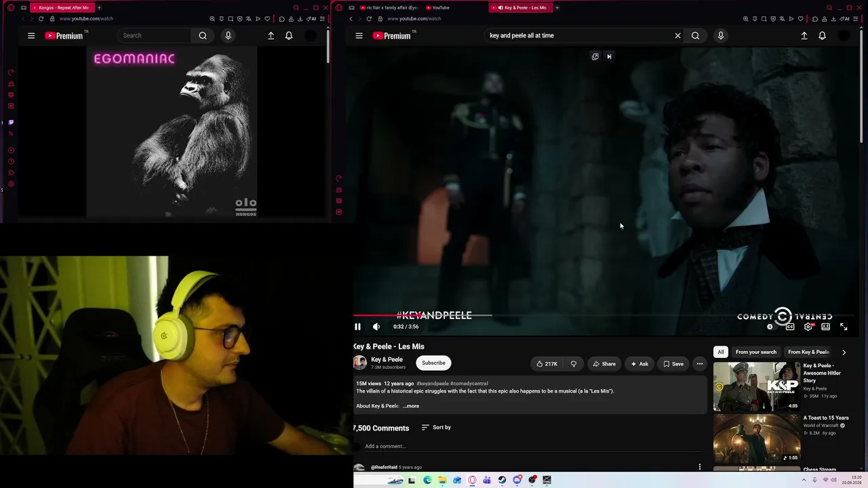Viewport: 868px width, 488px height.
Task: Open File Explorer from the taskbar
Action: point(442,480)
